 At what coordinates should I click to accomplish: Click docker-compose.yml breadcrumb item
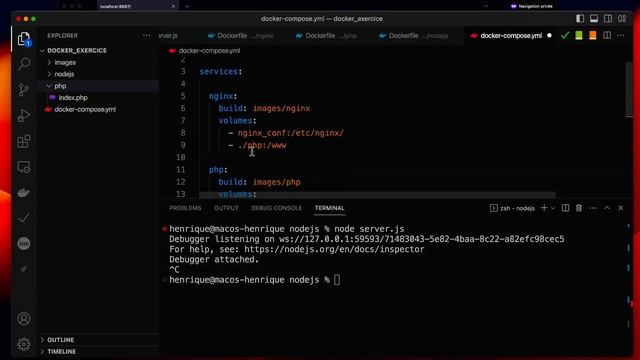pyautogui.click(x=209, y=51)
